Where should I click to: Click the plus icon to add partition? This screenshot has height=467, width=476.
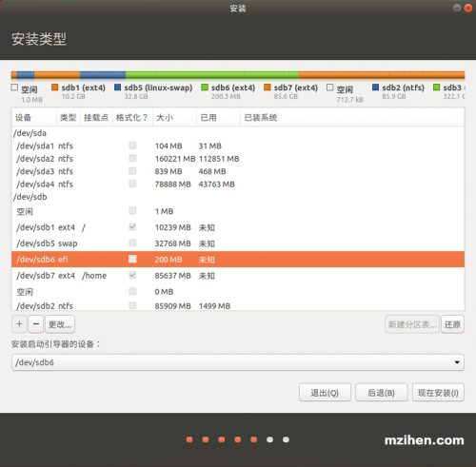(19, 324)
